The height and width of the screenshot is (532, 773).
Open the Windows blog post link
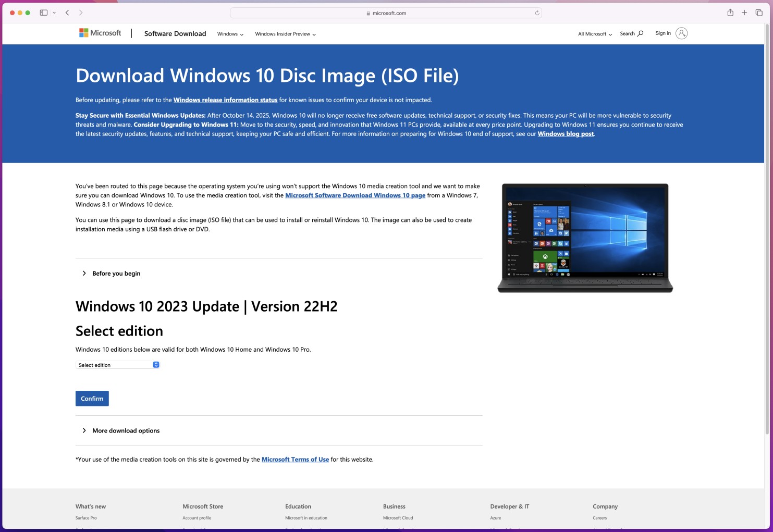[x=566, y=134]
